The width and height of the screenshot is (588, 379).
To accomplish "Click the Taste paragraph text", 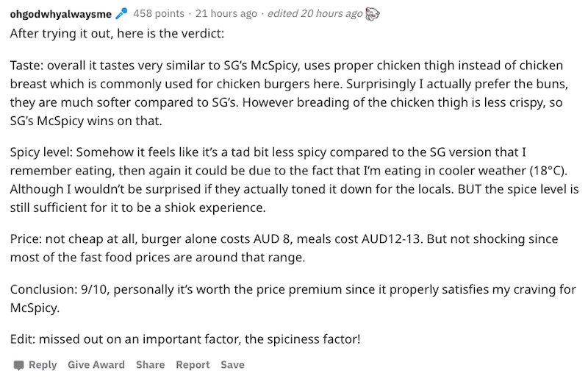I will [x=289, y=93].
